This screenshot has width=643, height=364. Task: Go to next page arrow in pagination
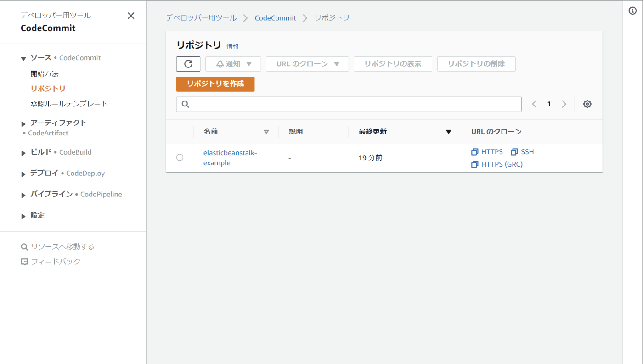[564, 104]
